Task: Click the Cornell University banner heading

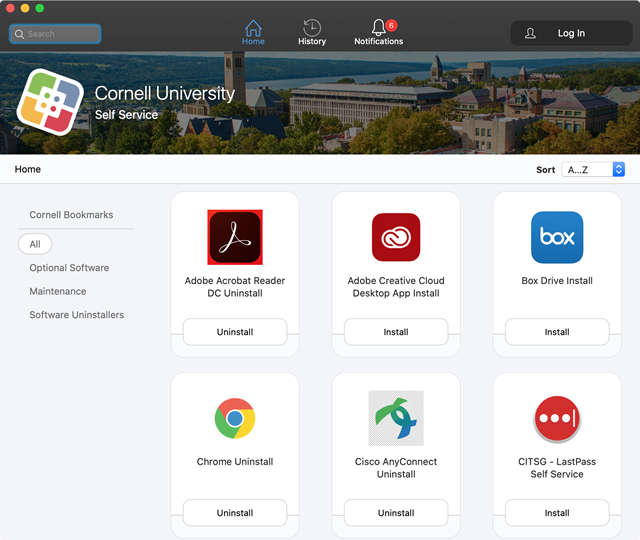Action: pos(164,93)
